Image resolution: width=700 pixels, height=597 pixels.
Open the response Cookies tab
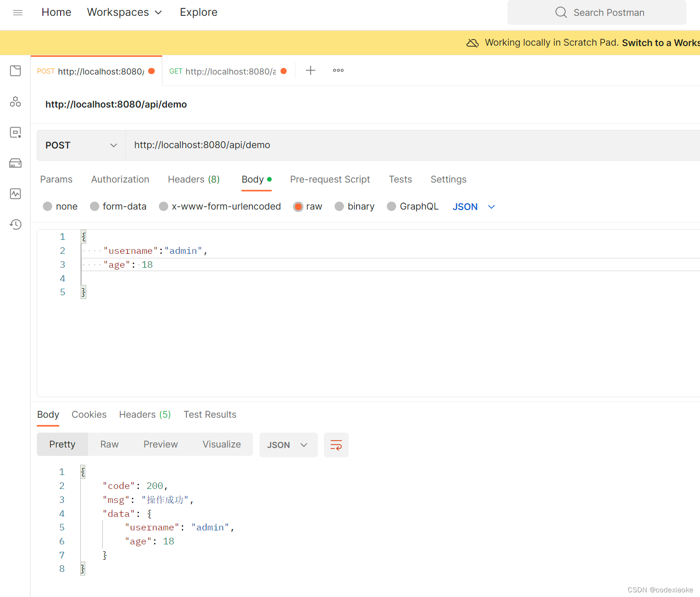[89, 414]
